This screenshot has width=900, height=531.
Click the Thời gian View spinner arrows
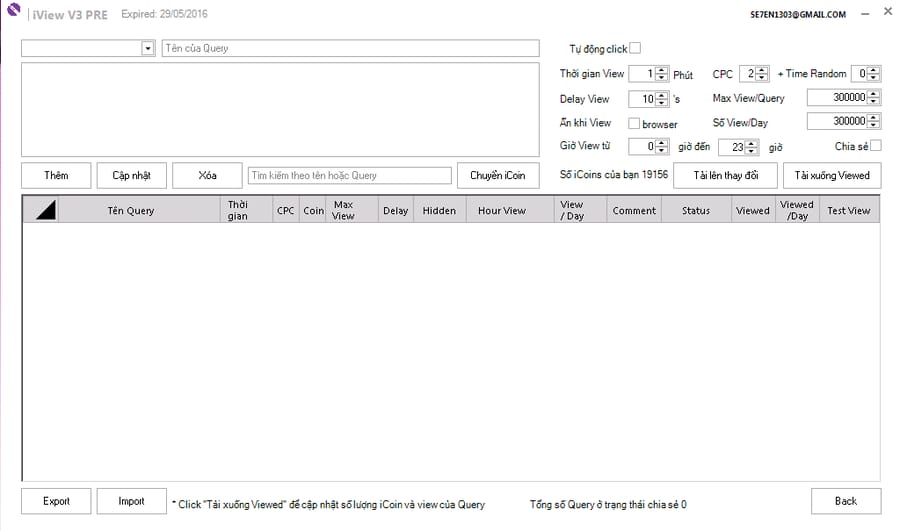coord(662,73)
